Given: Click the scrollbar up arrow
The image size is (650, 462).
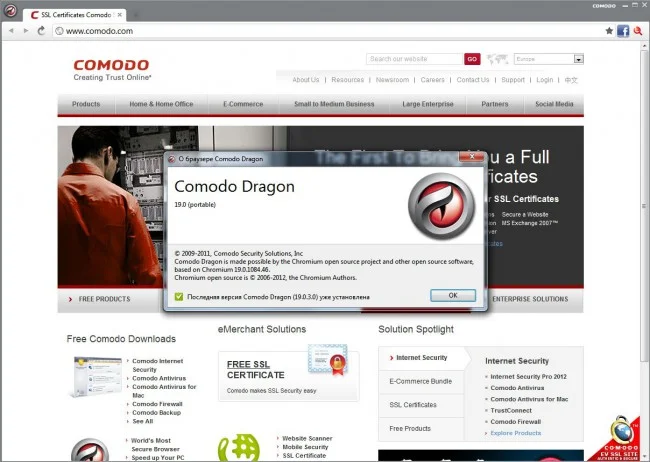Looking at the screenshot, I should (x=644, y=45).
